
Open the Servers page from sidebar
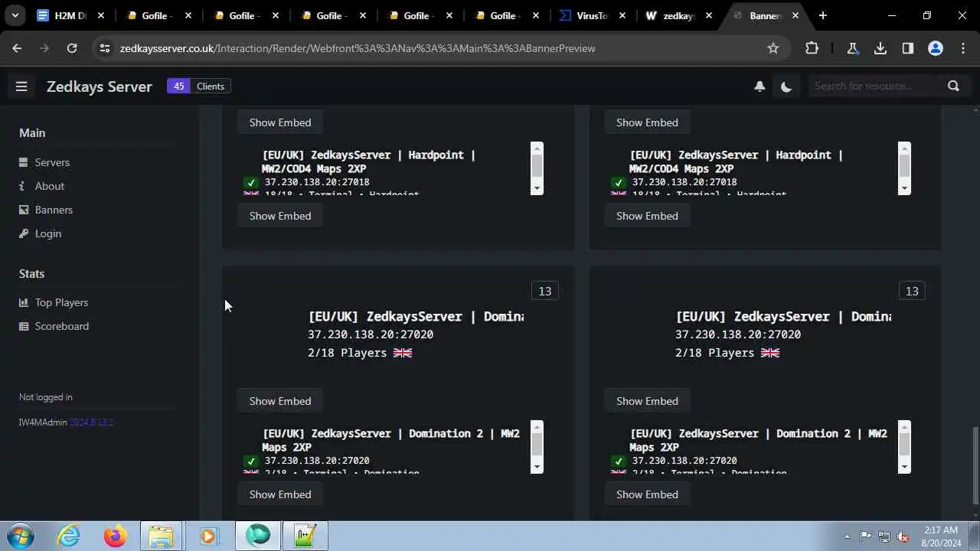[52, 162]
